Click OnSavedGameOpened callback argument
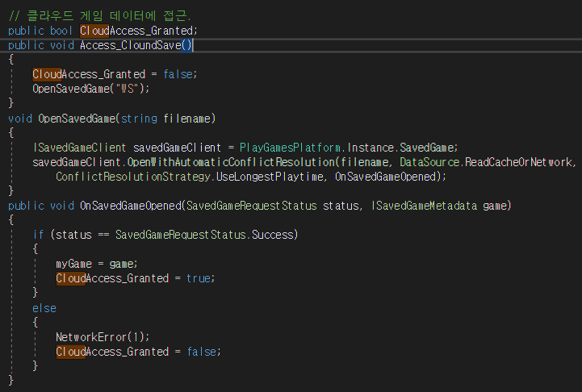This screenshot has width=582, height=392. (386, 177)
